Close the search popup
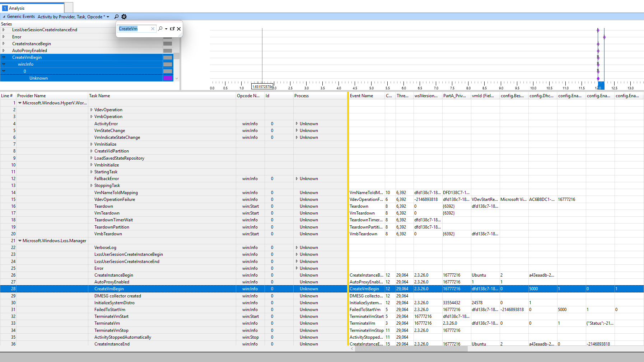This screenshot has height=362, width=644. pos(179,29)
